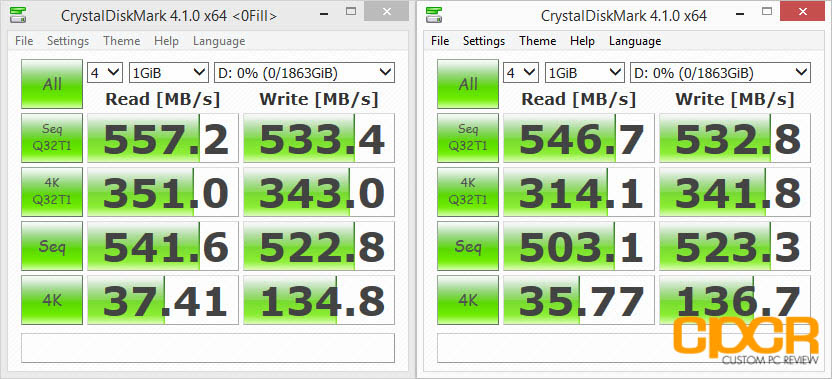Click the 341.8 write result
Screen dimensions: 832x379
pyautogui.click(x=735, y=192)
